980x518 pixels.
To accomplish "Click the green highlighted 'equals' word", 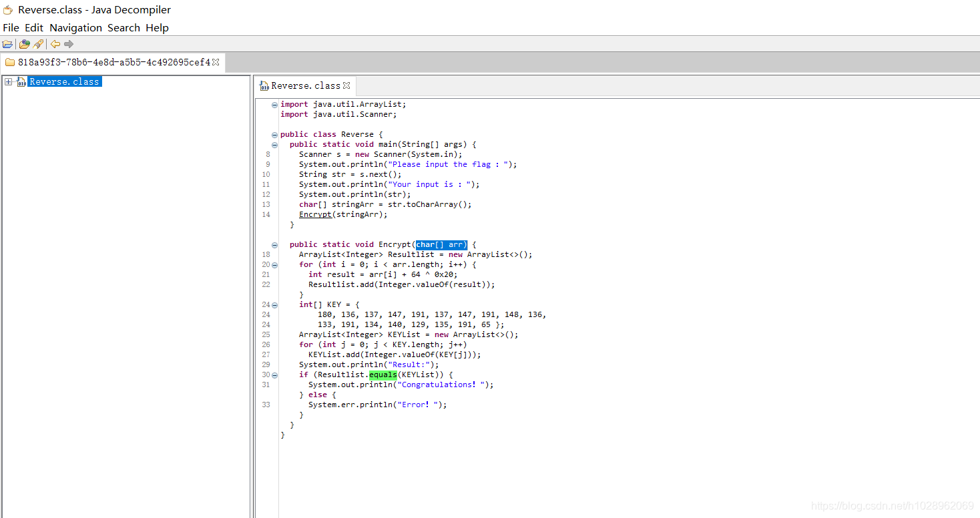I will click(383, 374).
